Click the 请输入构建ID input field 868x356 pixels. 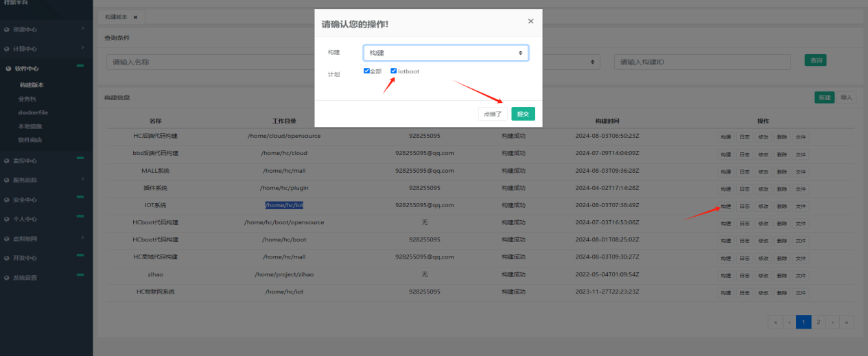pyautogui.click(x=702, y=62)
